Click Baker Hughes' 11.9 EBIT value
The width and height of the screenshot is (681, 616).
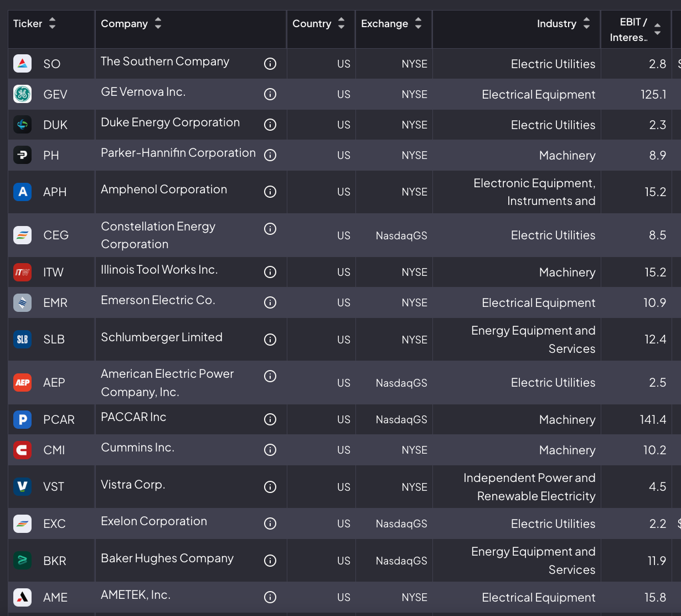click(x=657, y=561)
